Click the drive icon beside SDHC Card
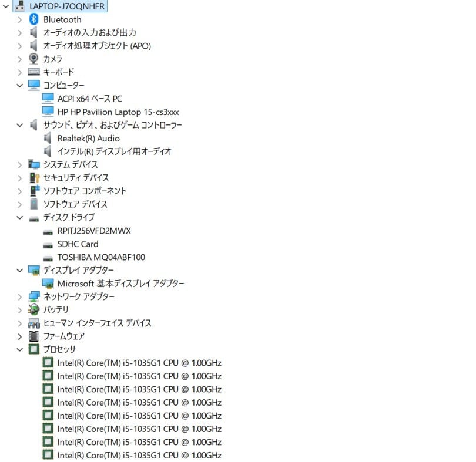The width and height of the screenshot is (476, 462). (48, 245)
